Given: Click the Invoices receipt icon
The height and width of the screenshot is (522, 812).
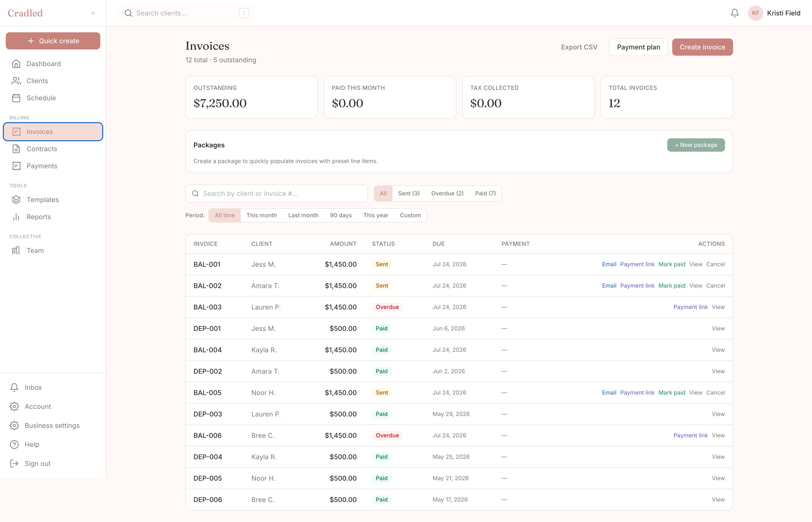Looking at the screenshot, I should (x=16, y=131).
